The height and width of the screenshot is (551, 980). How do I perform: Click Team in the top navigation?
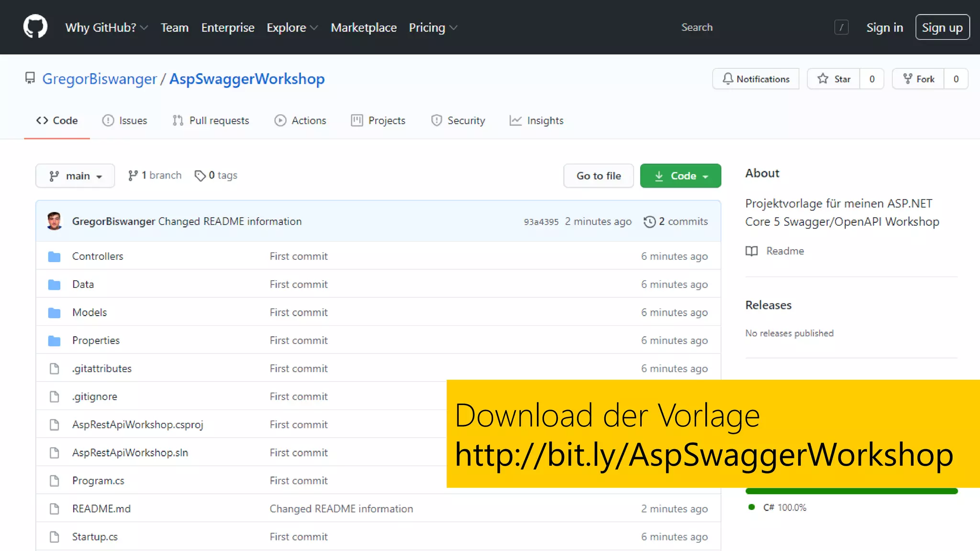coord(175,27)
